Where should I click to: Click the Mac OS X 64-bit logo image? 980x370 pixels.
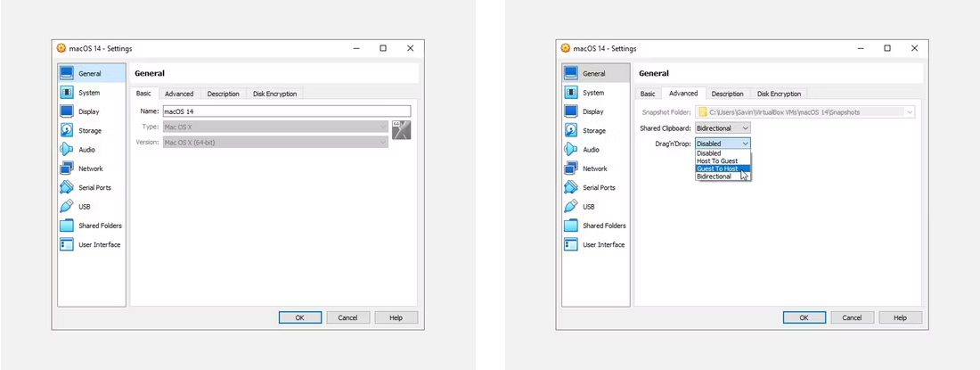tap(401, 129)
